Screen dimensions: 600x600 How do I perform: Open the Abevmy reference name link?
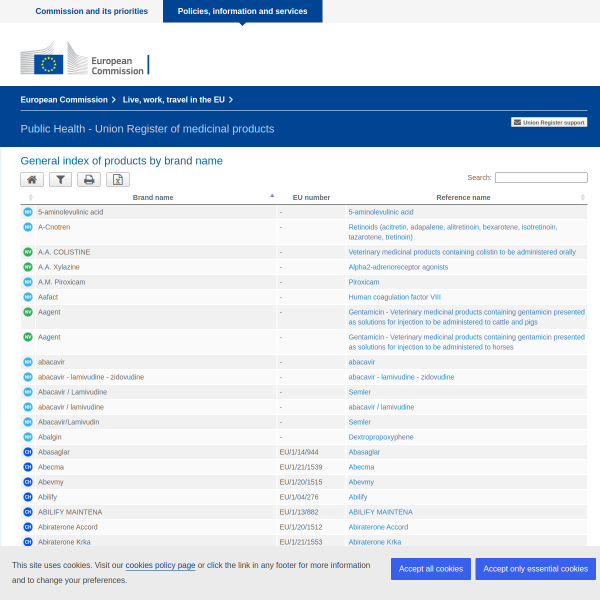pos(361,482)
